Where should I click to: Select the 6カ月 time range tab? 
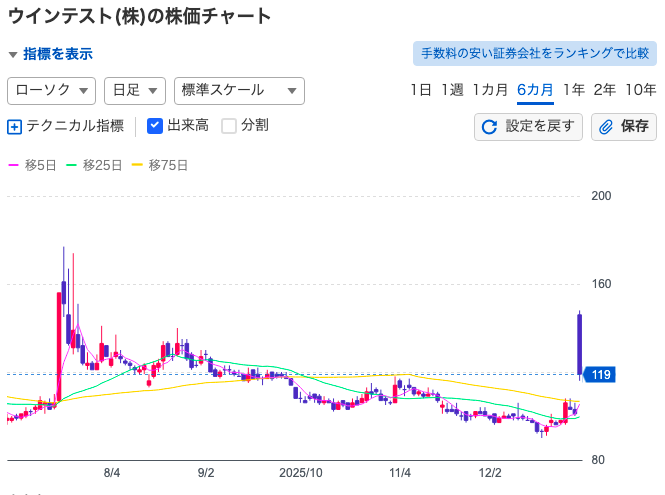[x=535, y=90]
